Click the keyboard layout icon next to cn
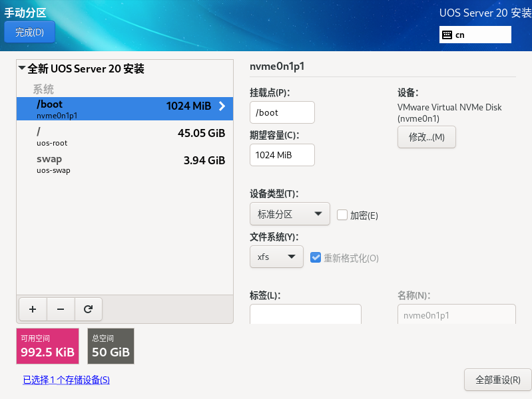The width and height of the screenshot is (532, 399). [447, 35]
